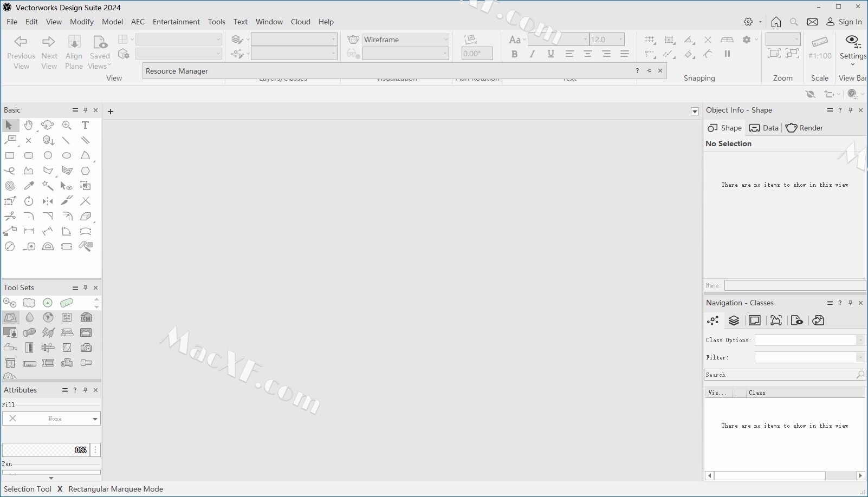Image resolution: width=868 pixels, height=497 pixels.
Task: Click Sign In
Action: point(844,22)
